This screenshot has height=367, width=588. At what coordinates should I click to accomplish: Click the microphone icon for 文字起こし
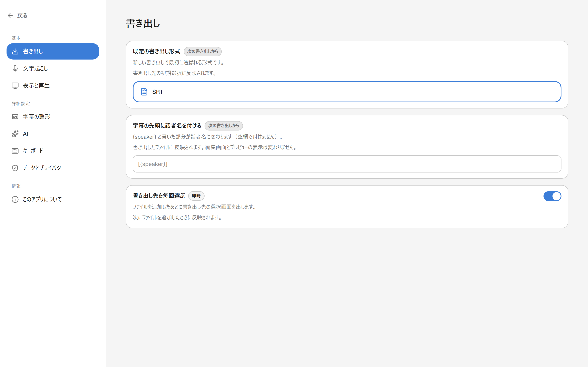15,69
